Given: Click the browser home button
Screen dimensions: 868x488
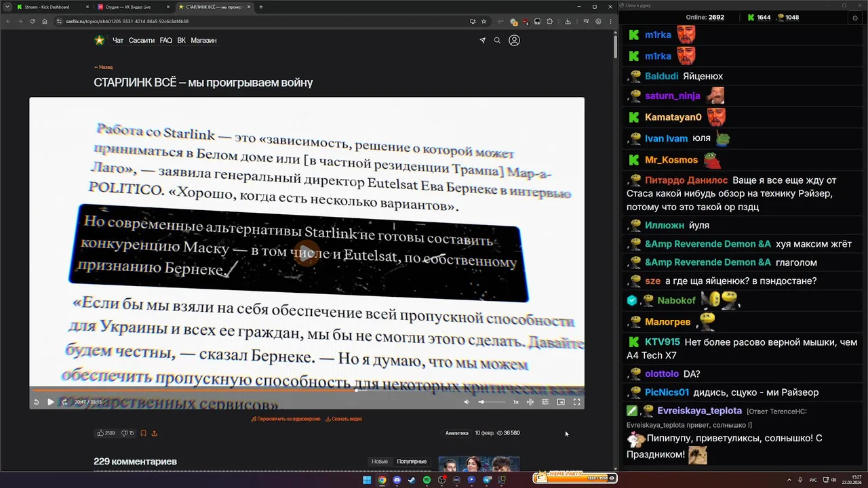Looking at the screenshot, I should pyautogui.click(x=45, y=21).
